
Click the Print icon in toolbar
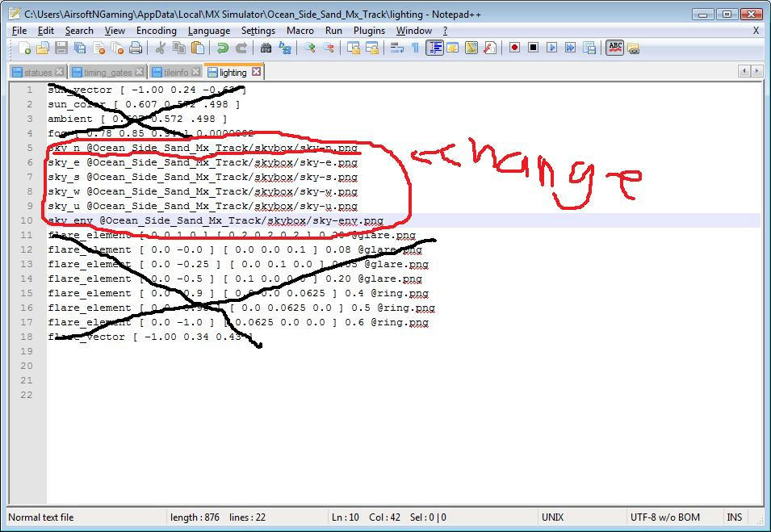pyautogui.click(x=136, y=48)
